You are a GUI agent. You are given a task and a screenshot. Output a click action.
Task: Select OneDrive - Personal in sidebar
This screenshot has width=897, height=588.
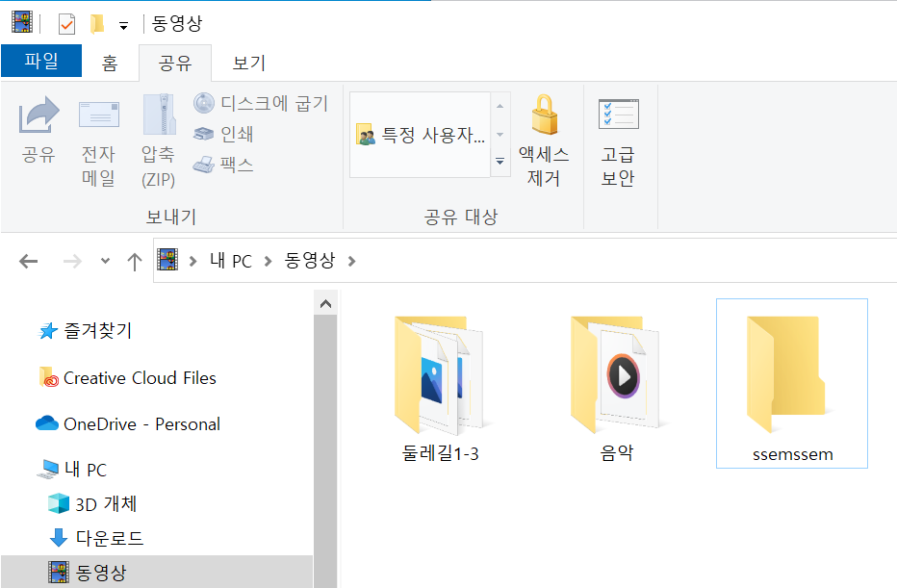tap(128, 423)
